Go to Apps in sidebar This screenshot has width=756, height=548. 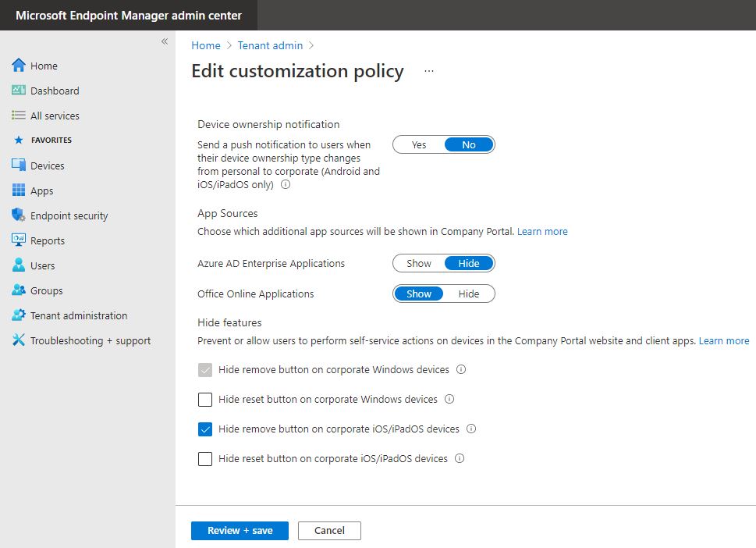(42, 190)
